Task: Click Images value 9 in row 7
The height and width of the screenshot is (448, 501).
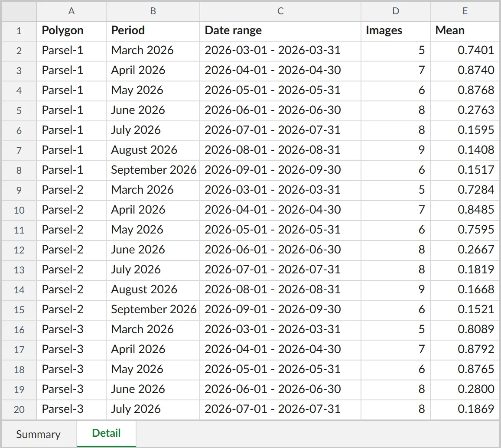Action: (x=396, y=150)
